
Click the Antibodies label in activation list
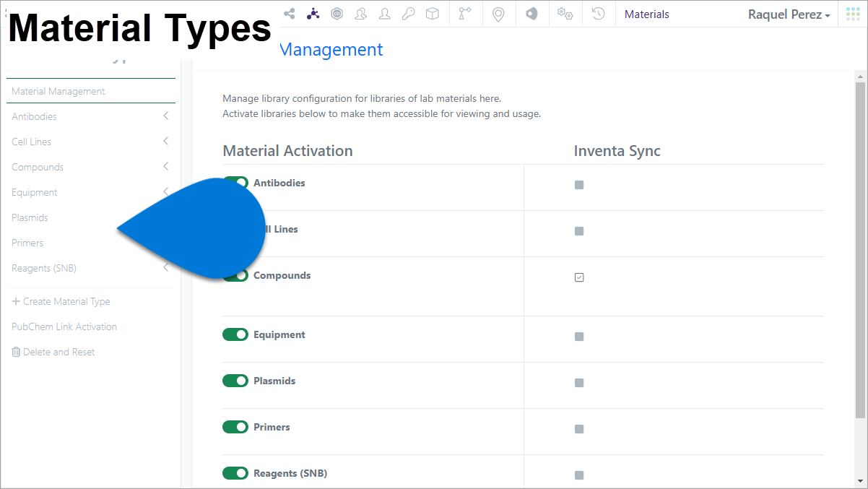(x=279, y=183)
